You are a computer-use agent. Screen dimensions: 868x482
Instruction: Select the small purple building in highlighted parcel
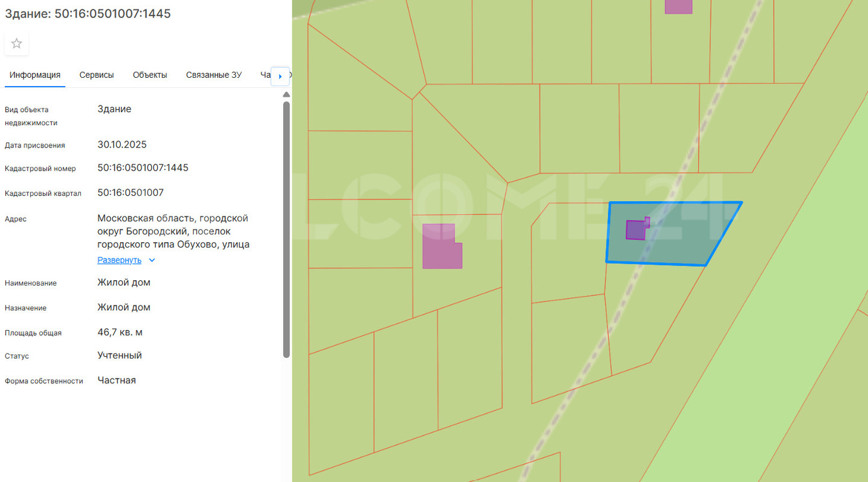635,230
